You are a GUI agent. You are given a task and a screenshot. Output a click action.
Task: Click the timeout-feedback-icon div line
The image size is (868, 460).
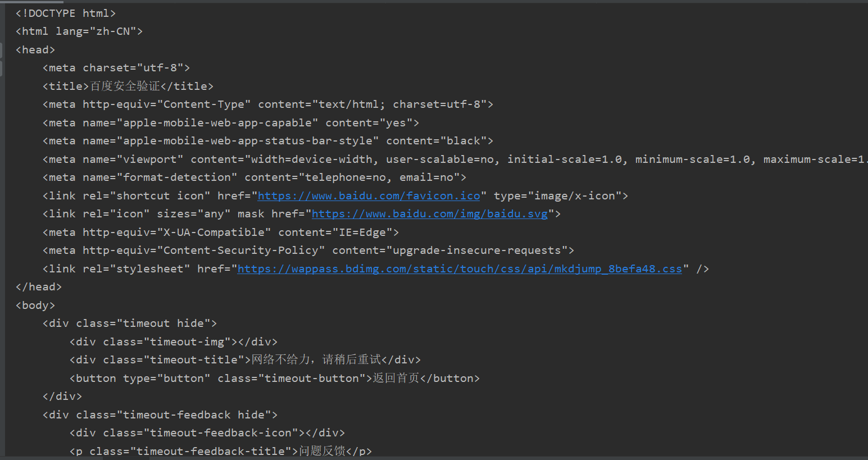pyautogui.click(x=207, y=433)
